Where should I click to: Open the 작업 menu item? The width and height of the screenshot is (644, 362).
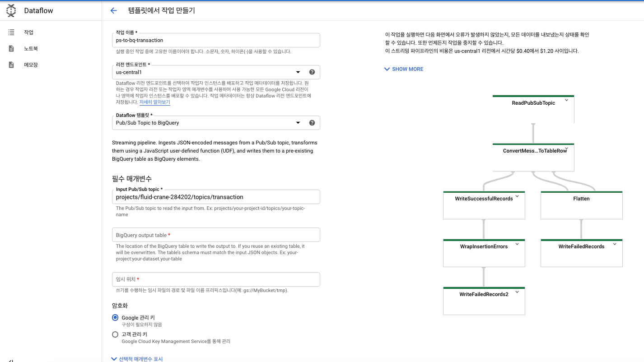tap(28, 32)
